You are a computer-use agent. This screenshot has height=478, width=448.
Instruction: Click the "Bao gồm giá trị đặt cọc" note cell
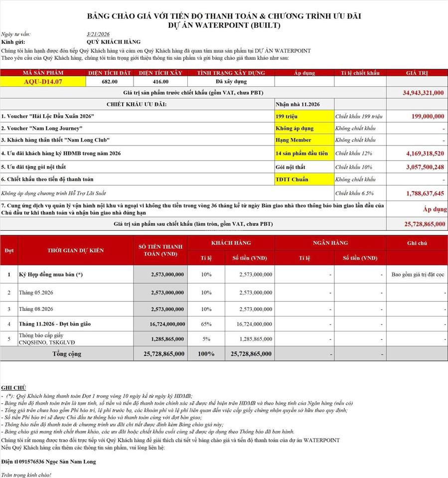click(x=416, y=274)
